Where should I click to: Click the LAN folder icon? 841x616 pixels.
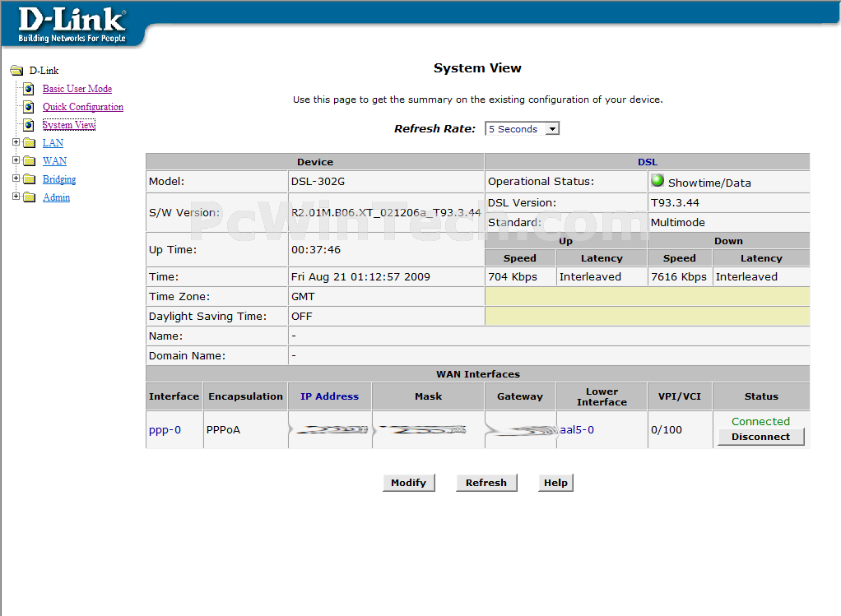pos(30,143)
